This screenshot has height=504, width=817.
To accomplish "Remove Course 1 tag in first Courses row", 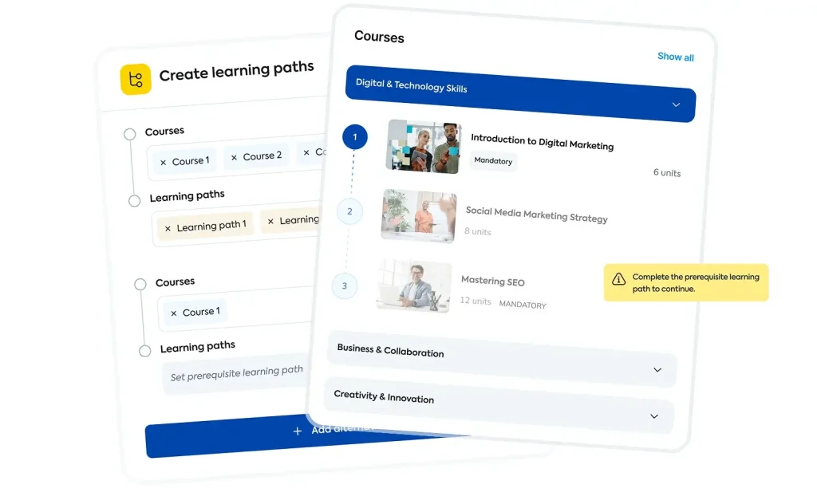I will [163, 163].
